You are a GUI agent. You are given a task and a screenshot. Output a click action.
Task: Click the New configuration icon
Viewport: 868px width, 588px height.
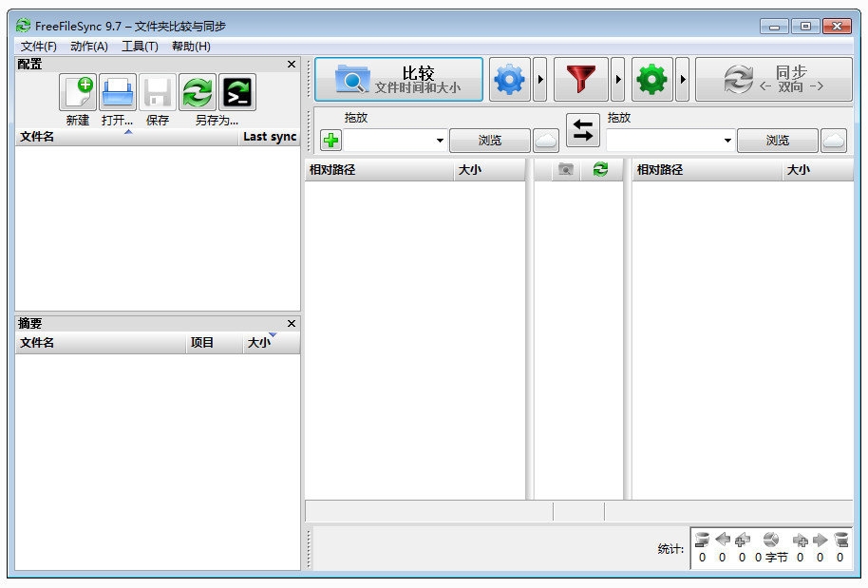78,93
